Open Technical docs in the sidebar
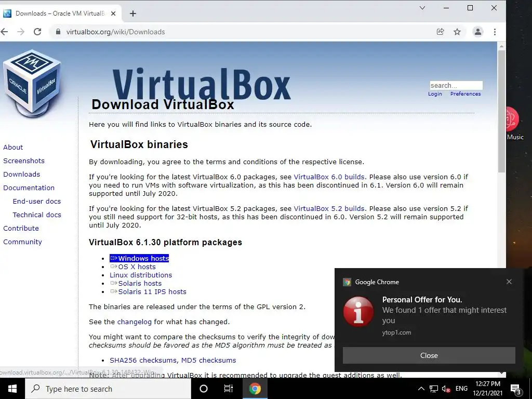Image resolution: width=532 pixels, height=399 pixels. [x=37, y=215]
